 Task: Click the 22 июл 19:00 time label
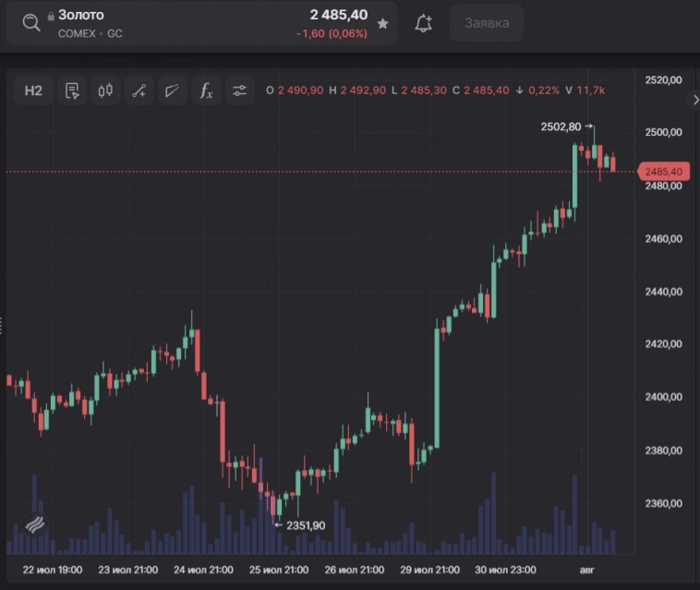coord(53,570)
